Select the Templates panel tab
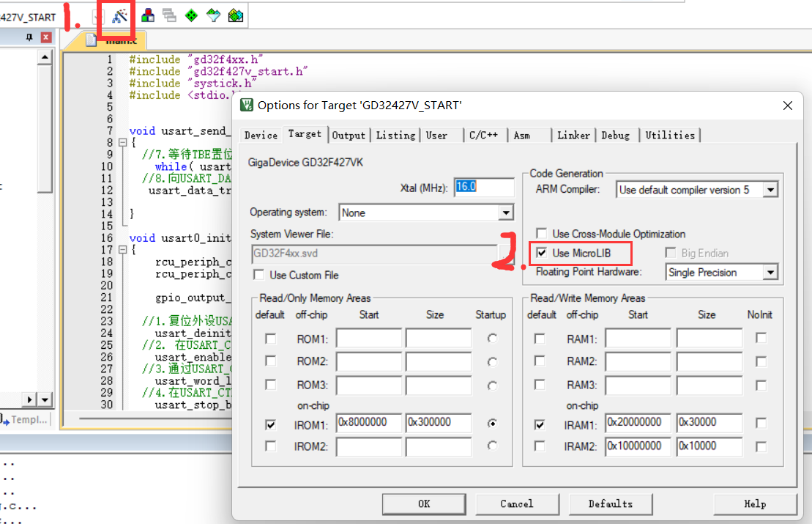 click(26, 420)
